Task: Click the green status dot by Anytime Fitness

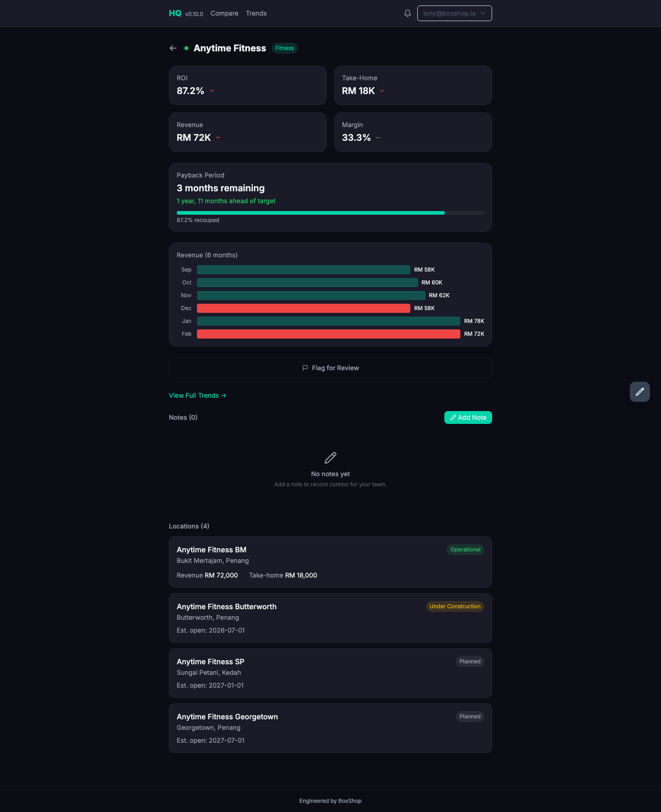Action: pyautogui.click(x=186, y=48)
